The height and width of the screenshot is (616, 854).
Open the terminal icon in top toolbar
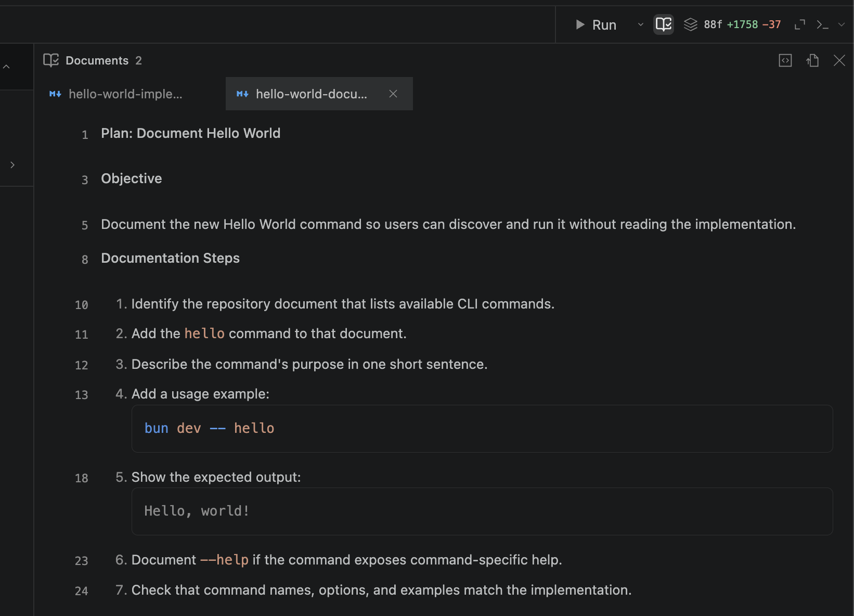(822, 24)
